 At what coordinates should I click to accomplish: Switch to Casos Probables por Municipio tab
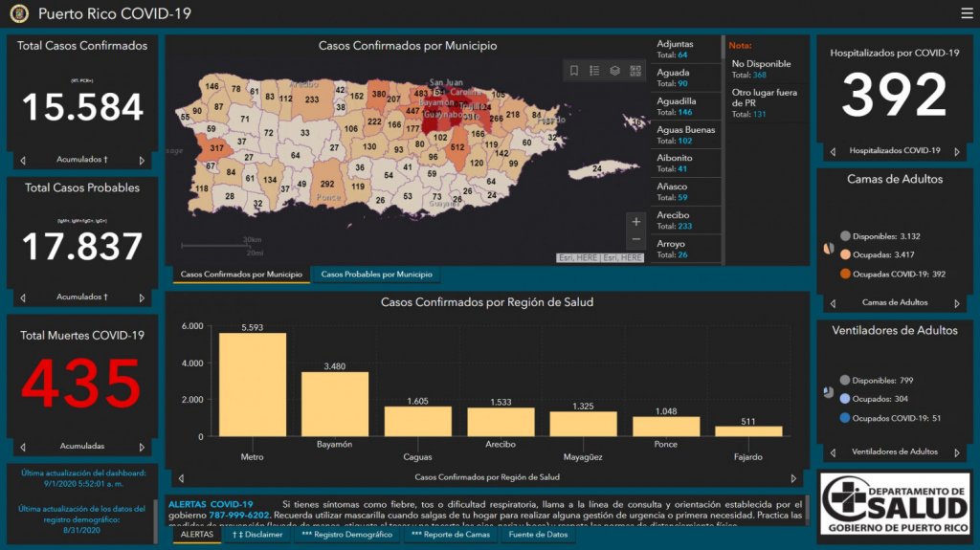pyautogui.click(x=376, y=275)
